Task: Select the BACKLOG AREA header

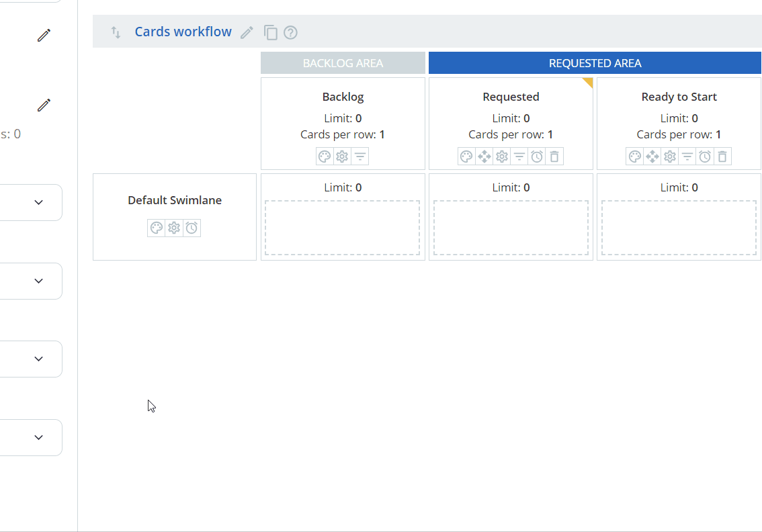Action: click(343, 62)
